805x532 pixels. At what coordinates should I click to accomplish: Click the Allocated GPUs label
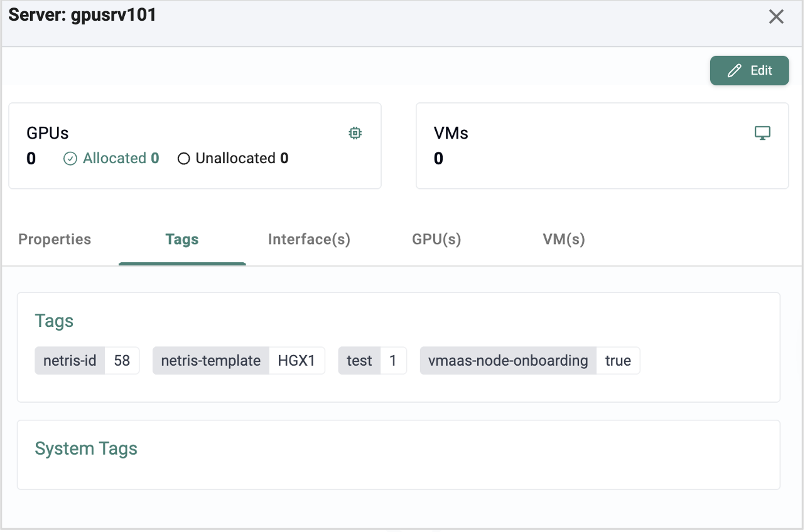pos(114,159)
